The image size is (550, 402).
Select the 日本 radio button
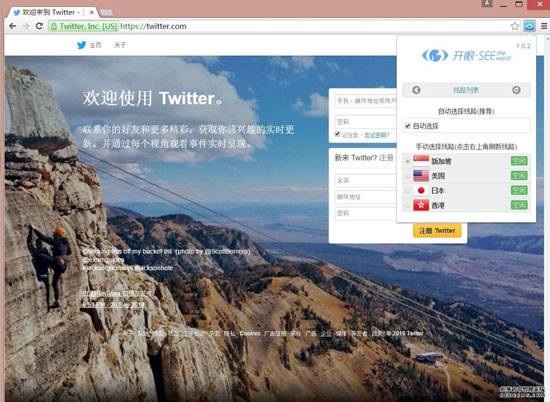(x=407, y=191)
